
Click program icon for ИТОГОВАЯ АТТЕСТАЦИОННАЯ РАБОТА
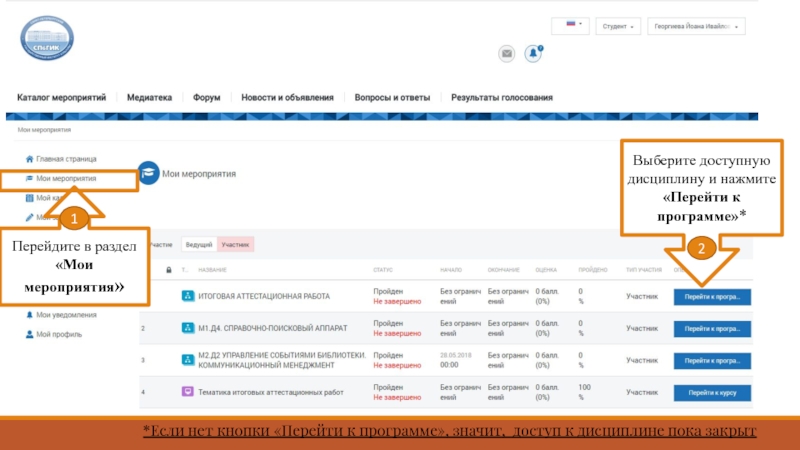(187, 296)
